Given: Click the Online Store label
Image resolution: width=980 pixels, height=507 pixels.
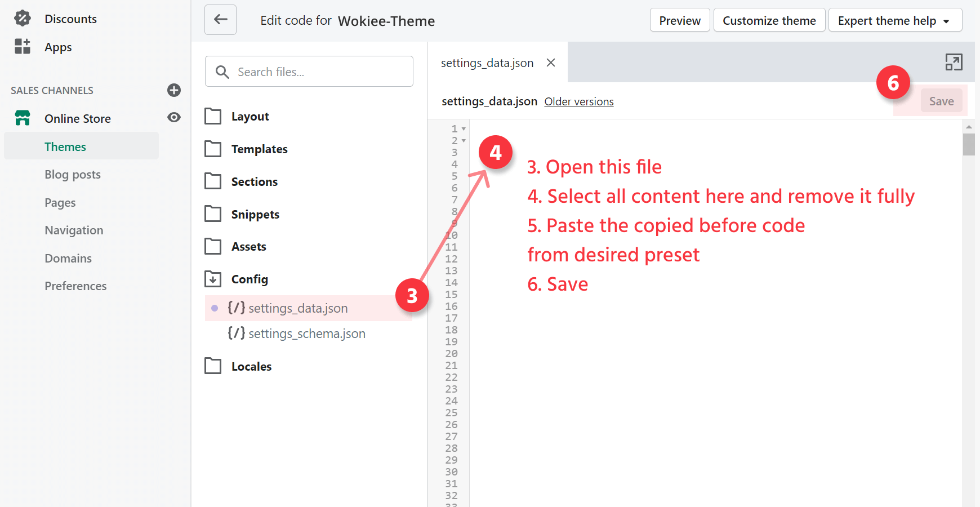Looking at the screenshot, I should 78,119.
